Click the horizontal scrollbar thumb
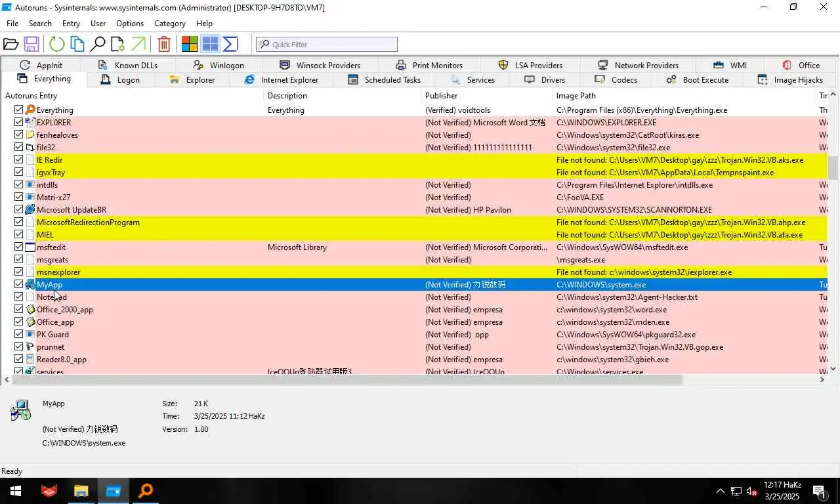Viewport: 840px width, 504px height. (348, 379)
